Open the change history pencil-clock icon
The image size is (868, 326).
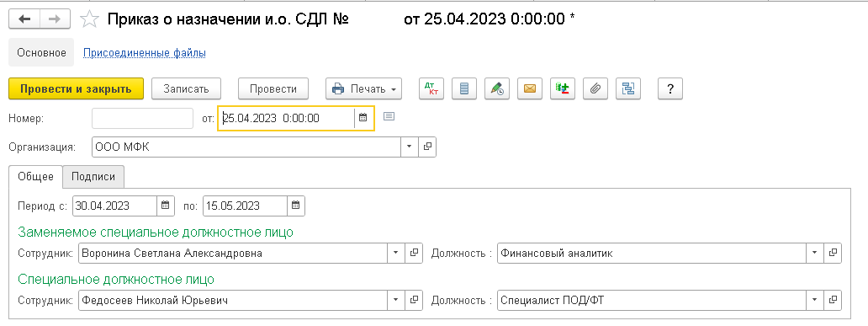tap(496, 88)
